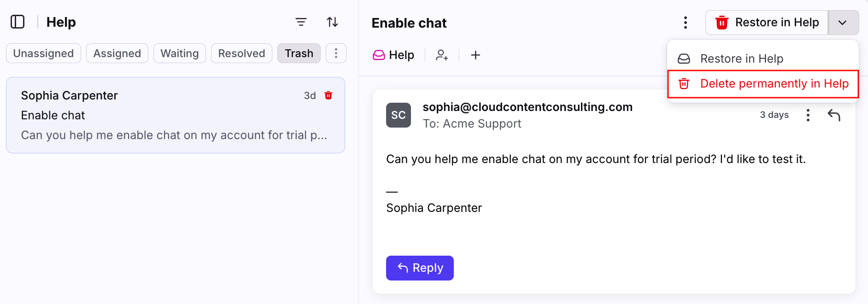868x304 pixels.
Task: Select the Waiting filter tab
Action: [179, 53]
